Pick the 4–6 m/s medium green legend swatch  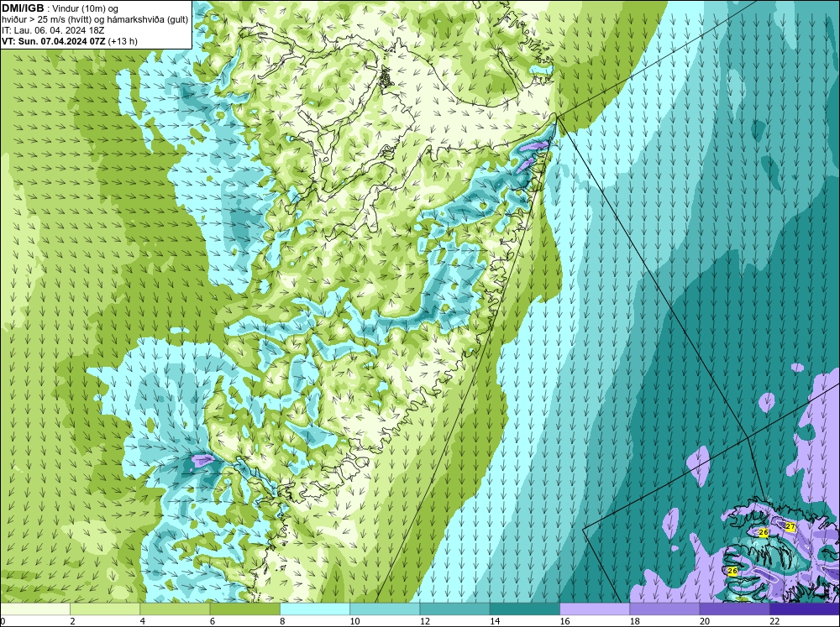176,609
